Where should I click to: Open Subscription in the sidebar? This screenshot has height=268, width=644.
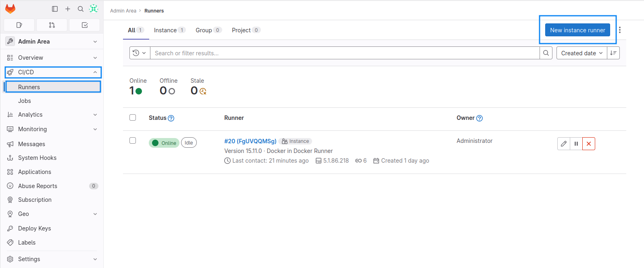tap(52, 200)
